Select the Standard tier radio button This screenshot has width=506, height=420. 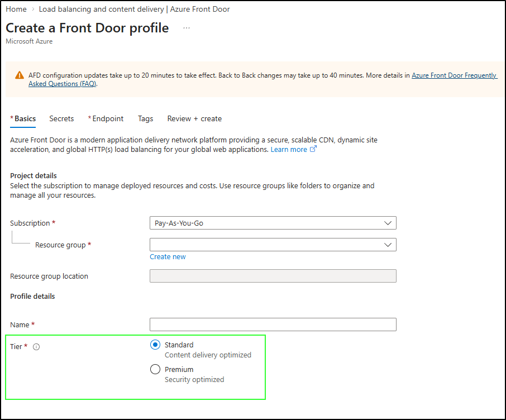tap(155, 345)
